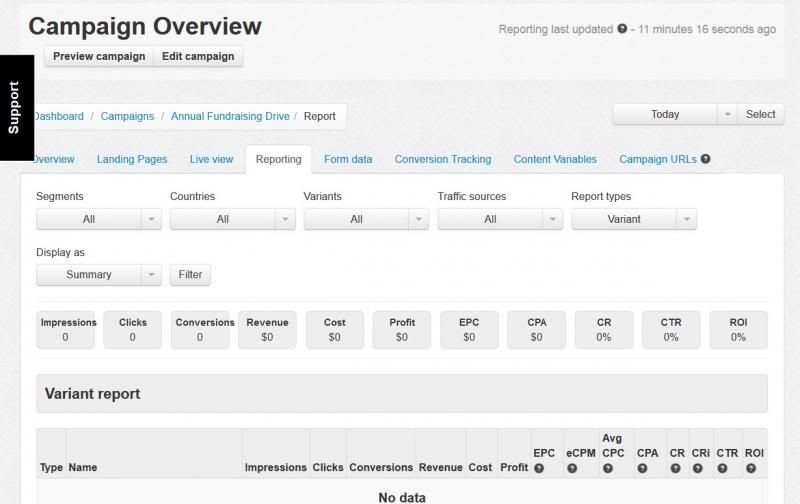Click the Profit summary tile
The width and height of the screenshot is (800, 504).
402,330
